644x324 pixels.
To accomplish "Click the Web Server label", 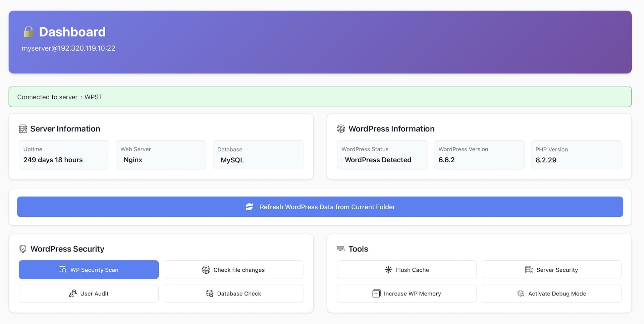I will click(x=136, y=149).
